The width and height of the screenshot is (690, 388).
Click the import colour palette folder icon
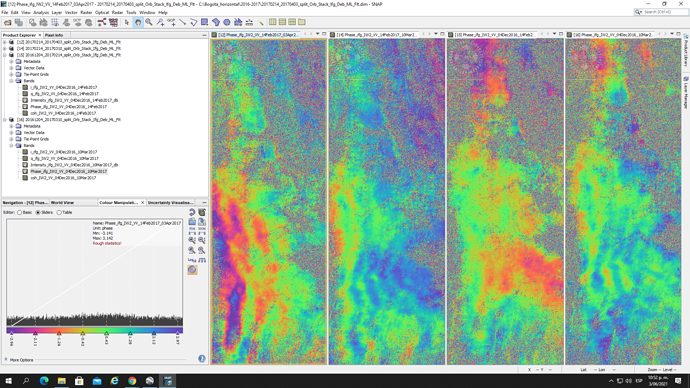coord(192,222)
